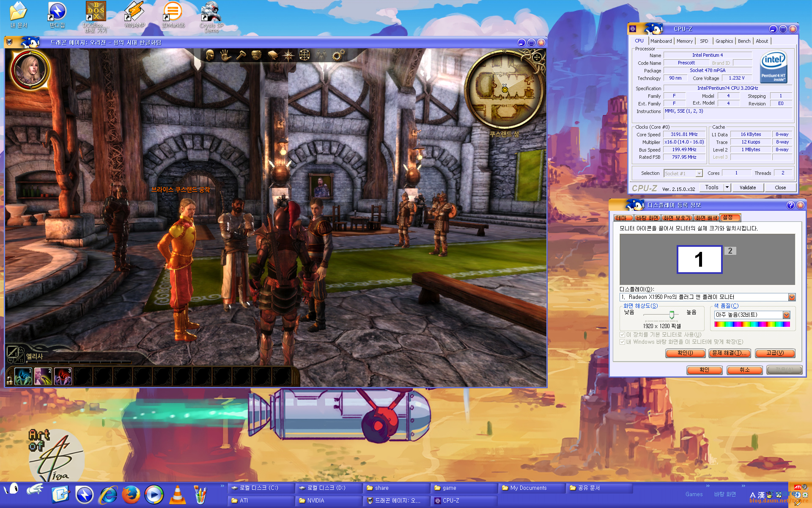This screenshot has width=812, height=508.
Task: Click the help question mark in display dialog
Action: coord(790,205)
